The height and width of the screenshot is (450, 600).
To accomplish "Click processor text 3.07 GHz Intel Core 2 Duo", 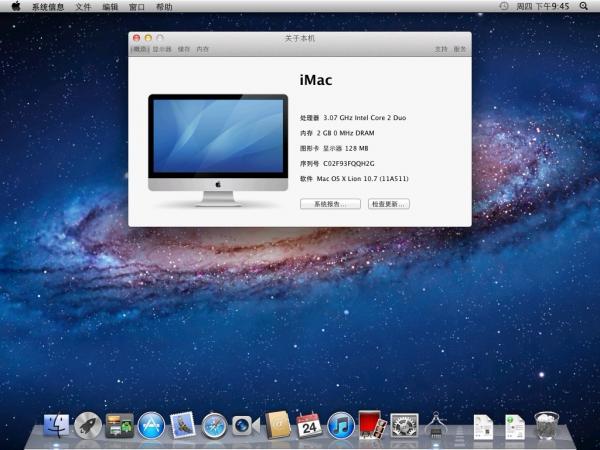I will coord(365,118).
